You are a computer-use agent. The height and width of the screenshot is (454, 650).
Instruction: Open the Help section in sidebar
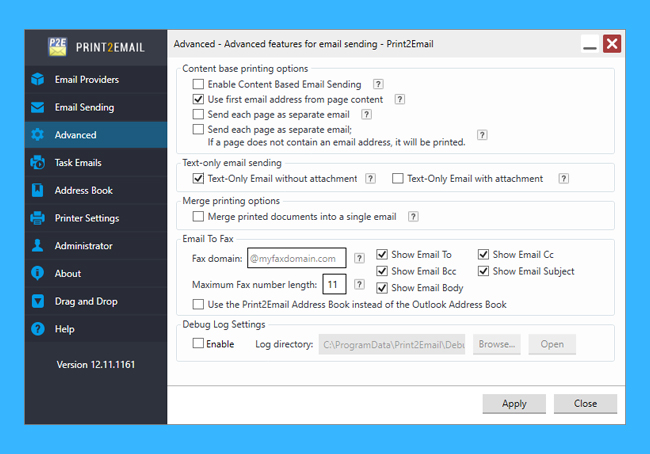(96, 329)
